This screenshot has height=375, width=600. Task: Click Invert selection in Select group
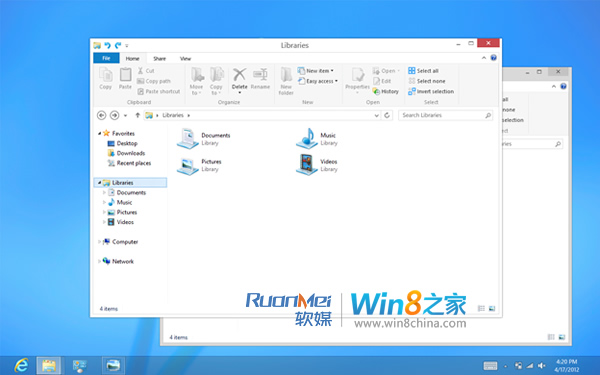(431, 91)
